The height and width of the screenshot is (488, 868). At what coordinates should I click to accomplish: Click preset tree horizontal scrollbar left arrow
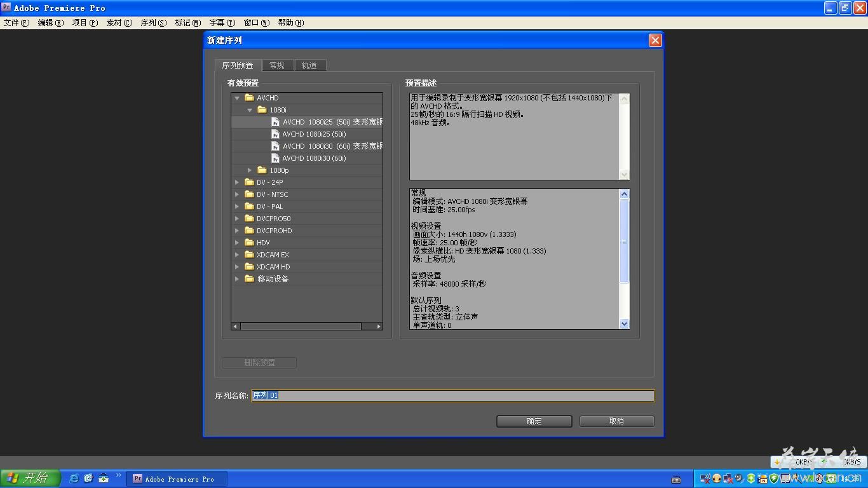point(235,326)
